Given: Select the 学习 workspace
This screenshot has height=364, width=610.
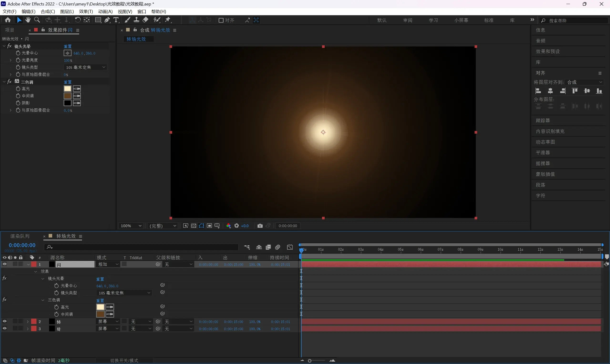Looking at the screenshot, I should 433,20.
